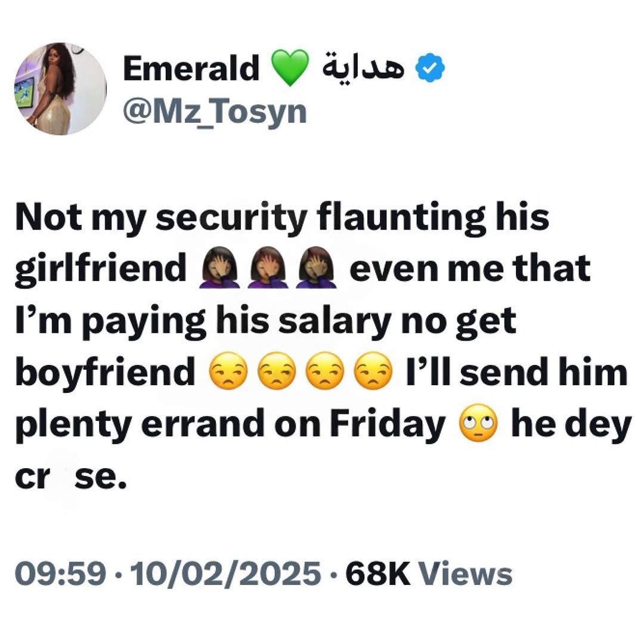
Task: Click the 10/02/2025 date
Action: [224, 574]
